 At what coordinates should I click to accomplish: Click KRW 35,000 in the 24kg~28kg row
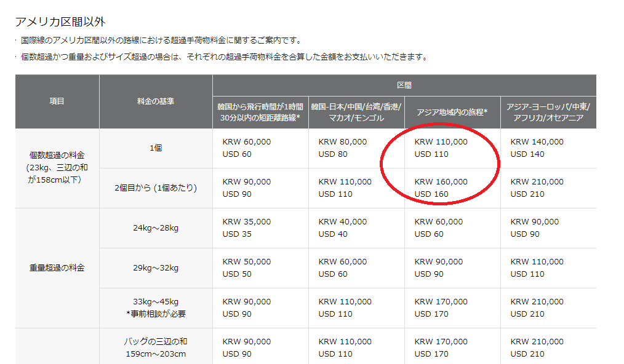[246, 222]
